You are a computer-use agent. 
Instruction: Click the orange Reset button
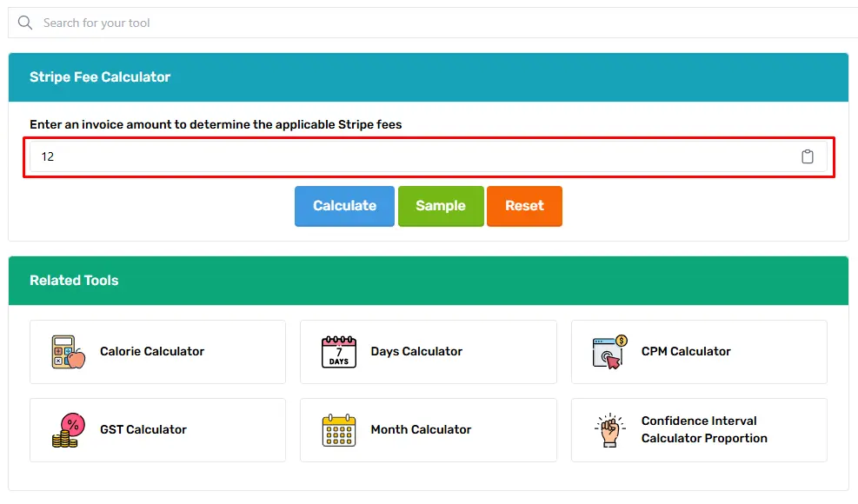pyautogui.click(x=524, y=206)
